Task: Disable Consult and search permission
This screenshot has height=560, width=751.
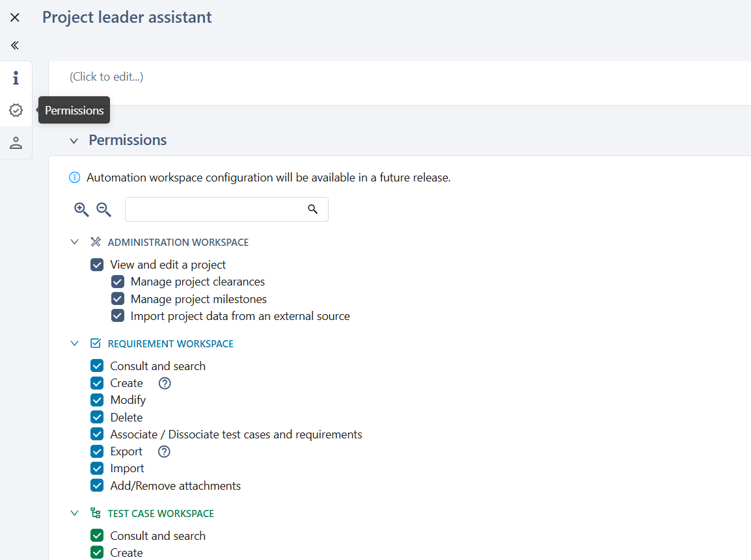Action: [x=97, y=366]
